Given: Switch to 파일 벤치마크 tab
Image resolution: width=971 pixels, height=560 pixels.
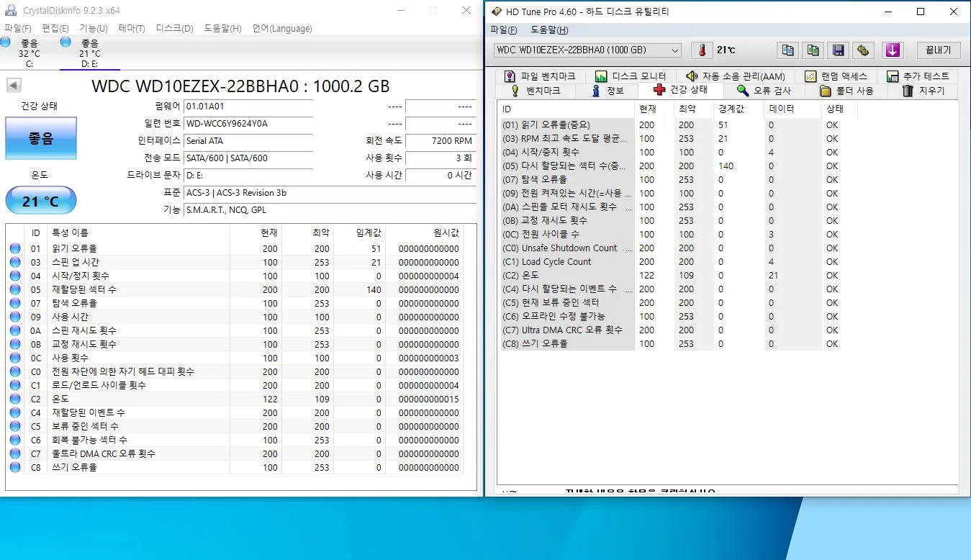Looking at the screenshot, I should pyautogui.click(x=540, y=76).
